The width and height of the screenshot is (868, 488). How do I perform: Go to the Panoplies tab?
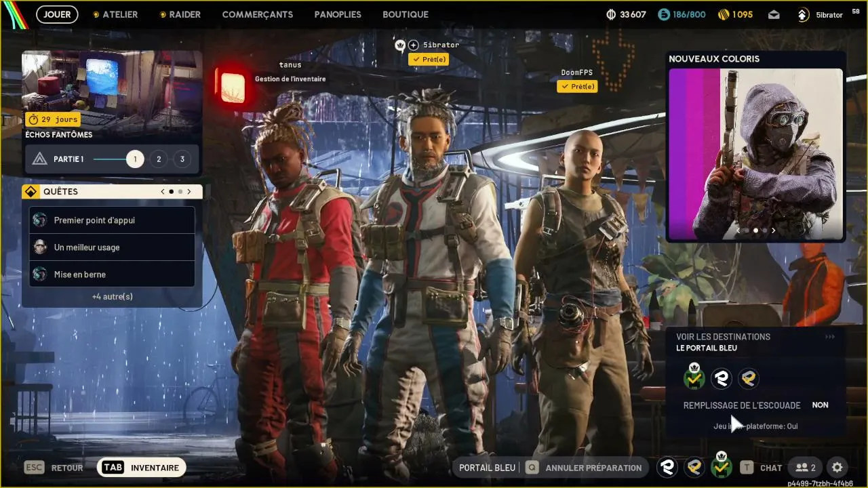tap(338, 14)
